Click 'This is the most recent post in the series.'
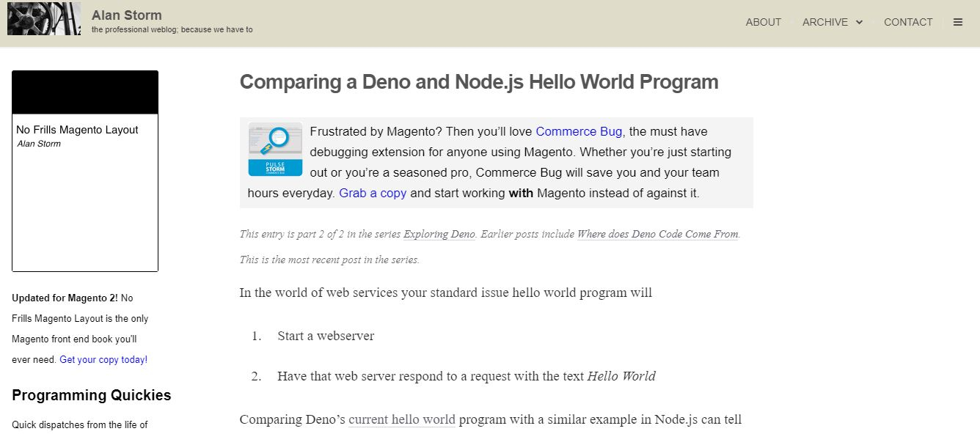Viewport: 980px width, 434px height. pyautogui.click(x=329, y=260)
